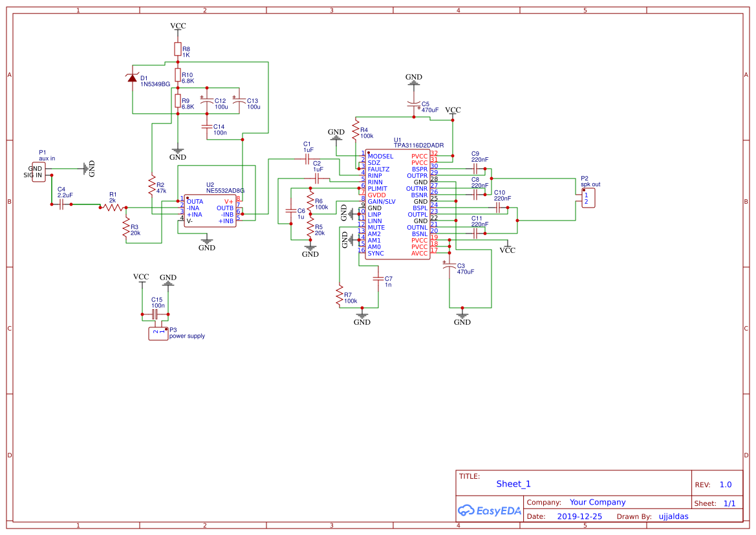Select capacitor C2 1uF symbol
This screenshot has height=535, width=756.
coord(317,179)
